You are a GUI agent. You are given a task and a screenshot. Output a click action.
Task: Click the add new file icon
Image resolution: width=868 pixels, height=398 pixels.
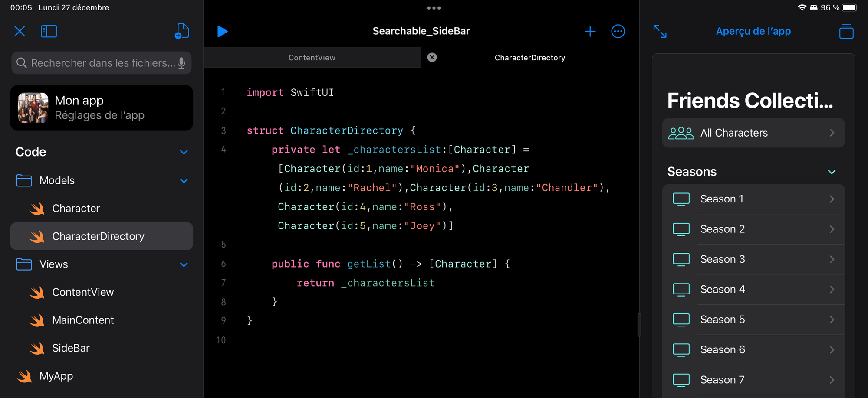pos(182,31)
